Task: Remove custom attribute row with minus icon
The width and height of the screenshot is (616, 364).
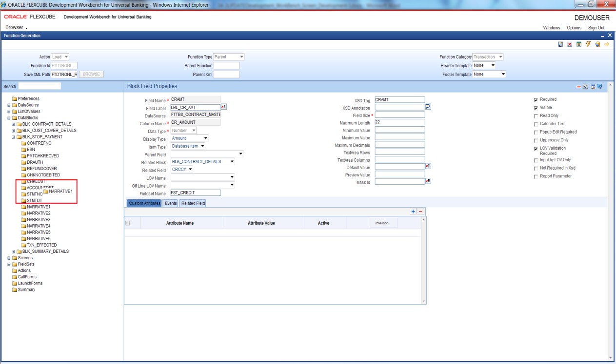Action: coord(420,211)
